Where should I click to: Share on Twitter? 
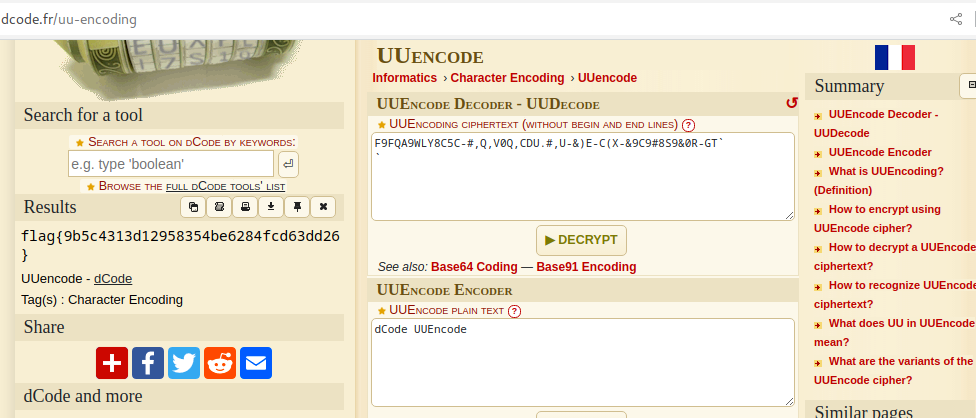coord(184,363)
